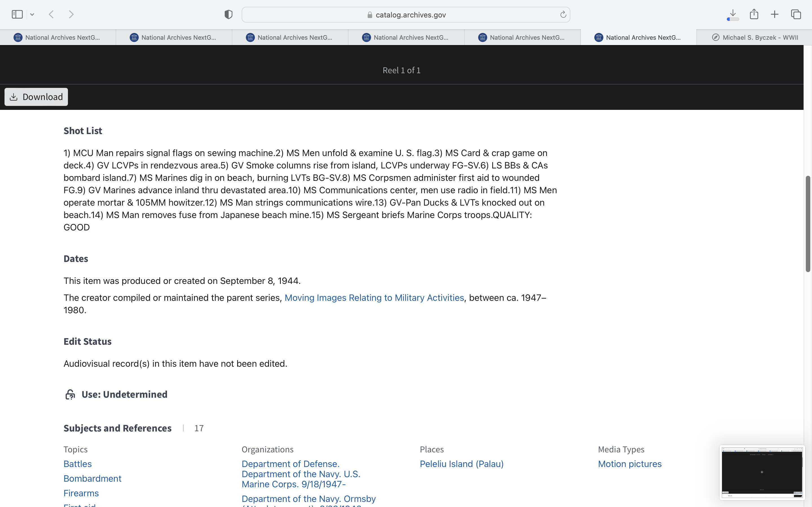Toggle the Safari sidebar icon
Screen dimensions: 812x507
17,14
